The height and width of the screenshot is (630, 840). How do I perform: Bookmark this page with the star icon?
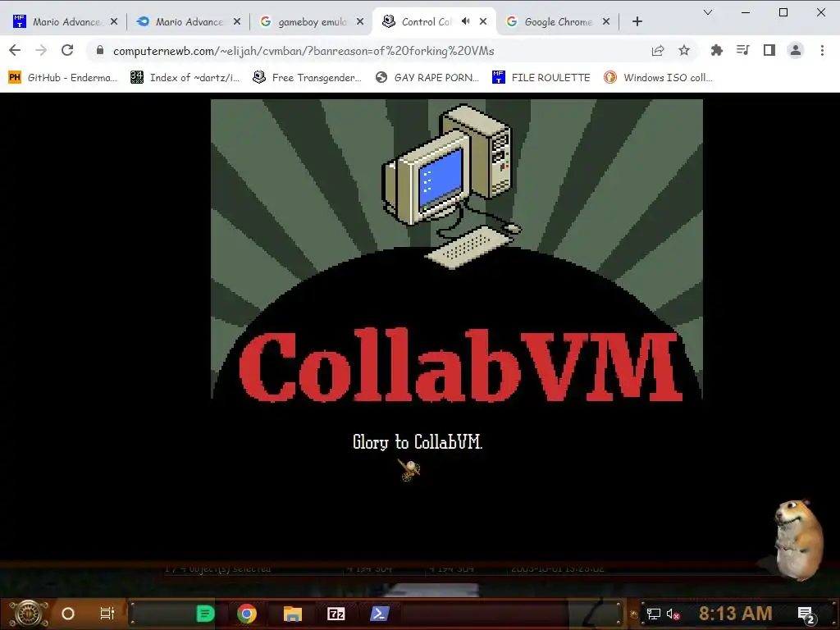(684, 50)
